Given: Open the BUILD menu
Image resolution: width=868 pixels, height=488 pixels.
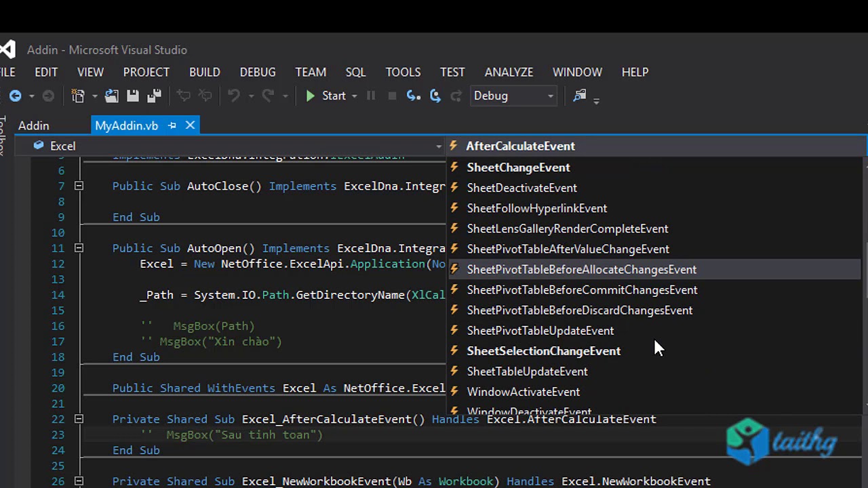Looking at the screenshot, I should [205, 72].
